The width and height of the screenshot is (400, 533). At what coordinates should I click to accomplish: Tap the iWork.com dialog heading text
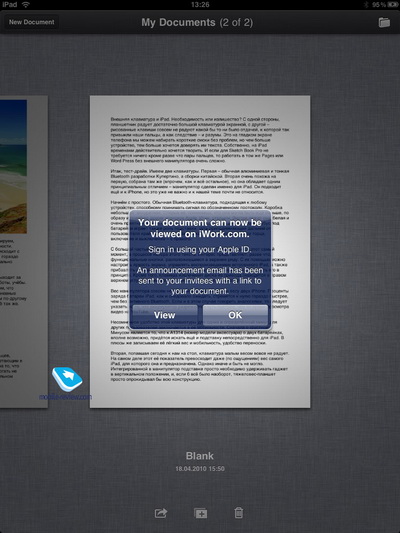(x=200, y=228)
